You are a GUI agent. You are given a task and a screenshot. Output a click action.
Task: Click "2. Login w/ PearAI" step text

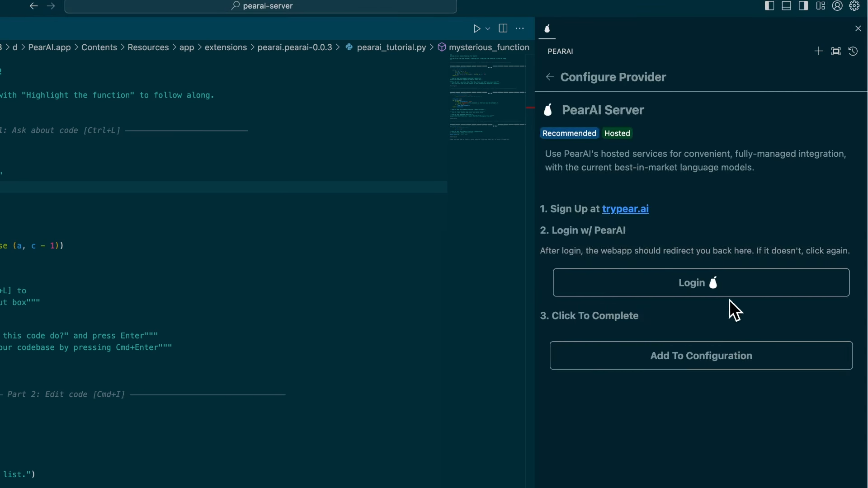(583, 230)
